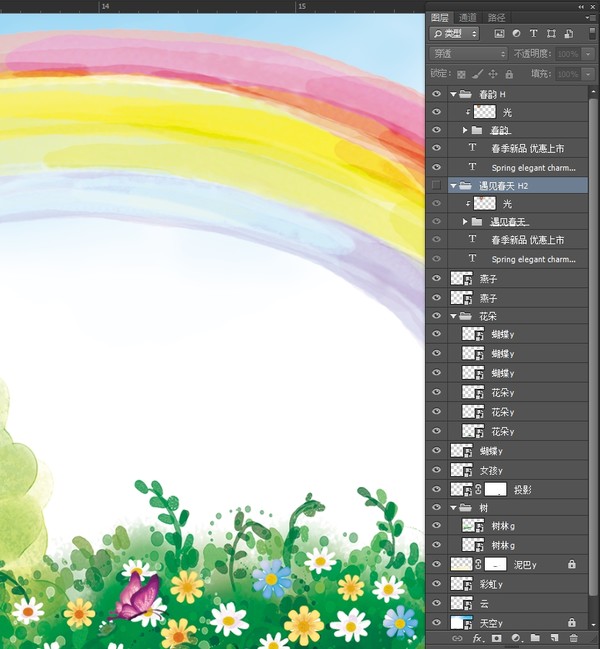Open the 穿透 blend mode dropdown
This screenshot has width=600, height=649.
468,54
